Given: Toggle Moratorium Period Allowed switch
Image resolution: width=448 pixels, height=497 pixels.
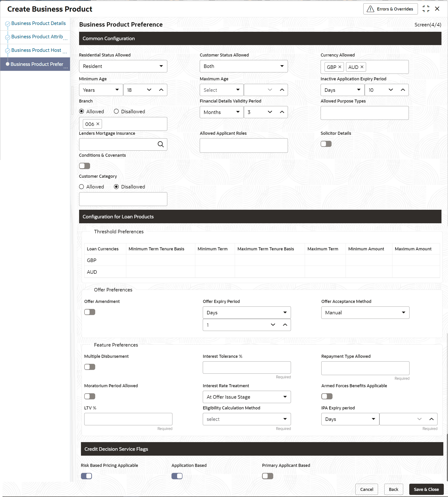Looking at the screenshot, I should pos(90,397).
